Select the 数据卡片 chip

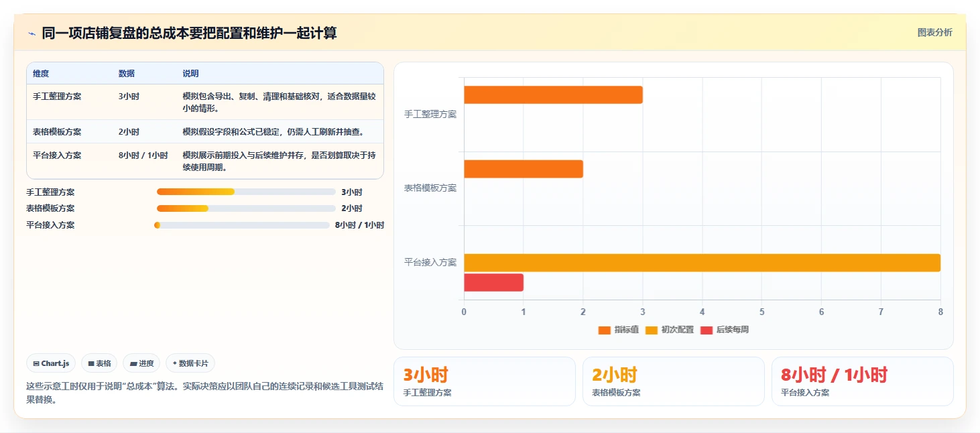[x=190, y=363]
